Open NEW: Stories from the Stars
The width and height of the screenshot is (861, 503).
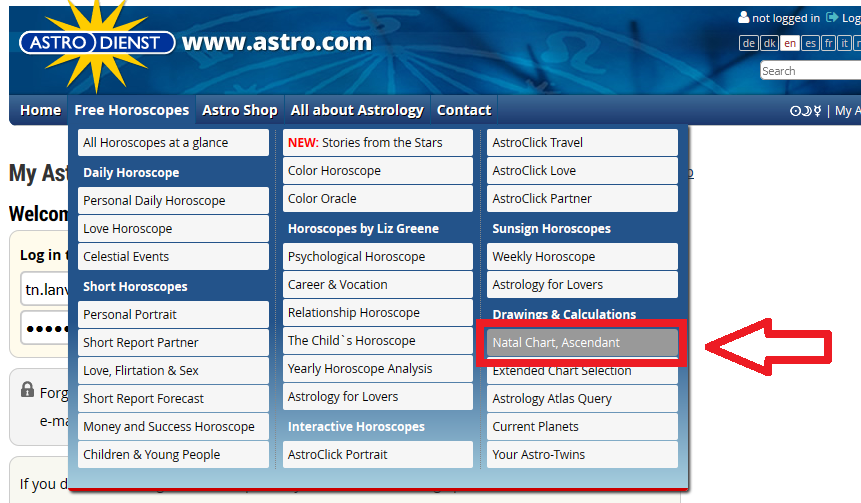(x=378, y=143)
